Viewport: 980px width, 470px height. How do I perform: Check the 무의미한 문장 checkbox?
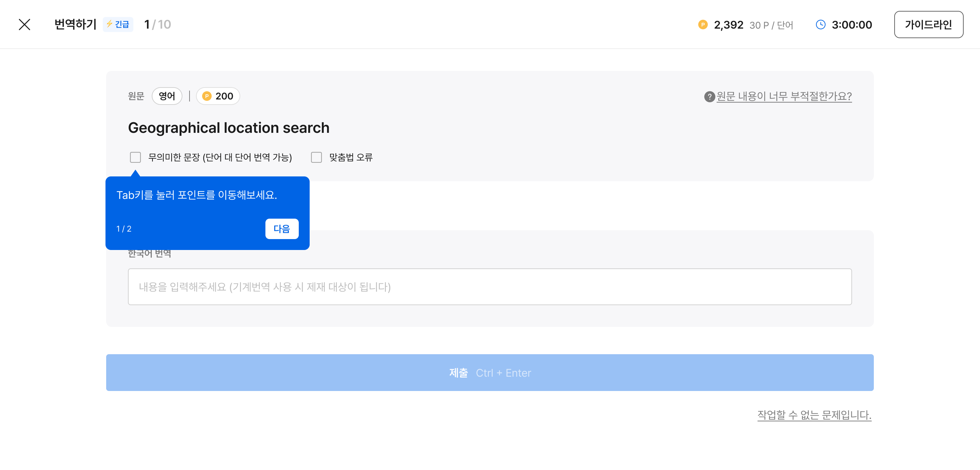(x=135, y=157)
